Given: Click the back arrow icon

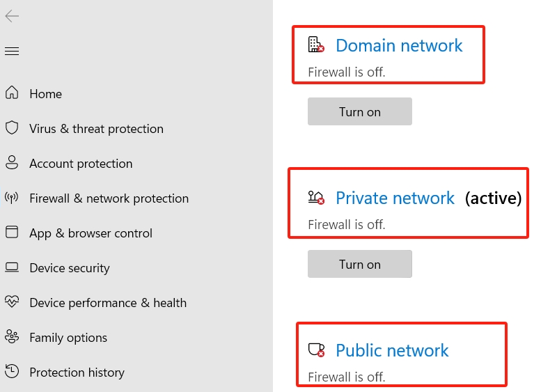Looking at the screenshot, I should (12, 16).
